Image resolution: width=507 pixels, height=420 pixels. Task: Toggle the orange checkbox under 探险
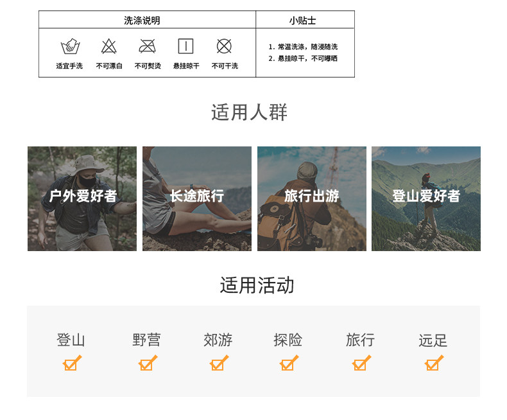pyautogui.click(x=289, y=363)
